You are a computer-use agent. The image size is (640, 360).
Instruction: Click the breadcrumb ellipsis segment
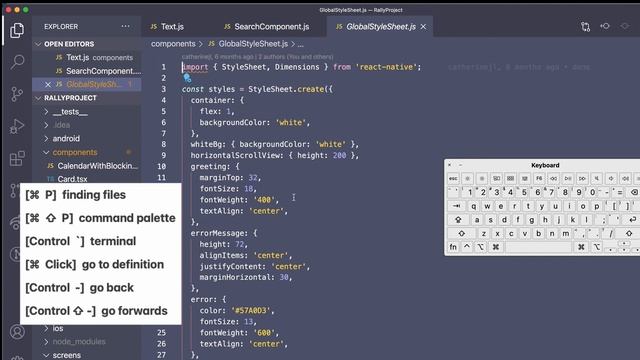pos(300,44)
